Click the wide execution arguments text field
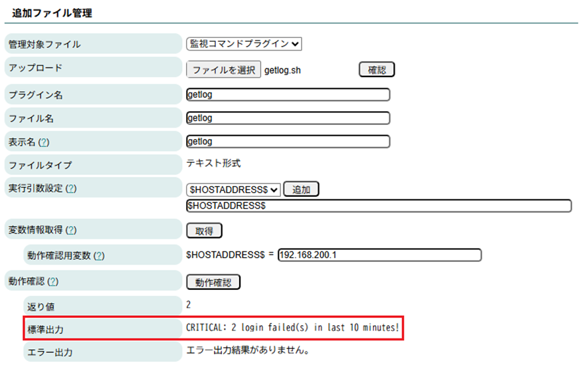Screen dimensions: 588x367 [x=379, y=206]
